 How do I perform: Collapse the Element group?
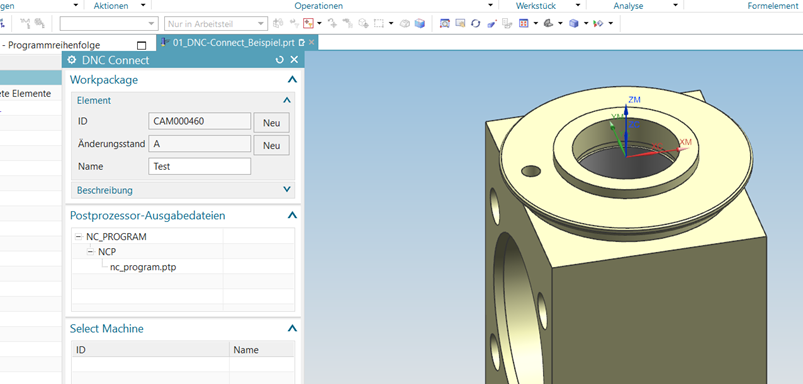(287, 100)
